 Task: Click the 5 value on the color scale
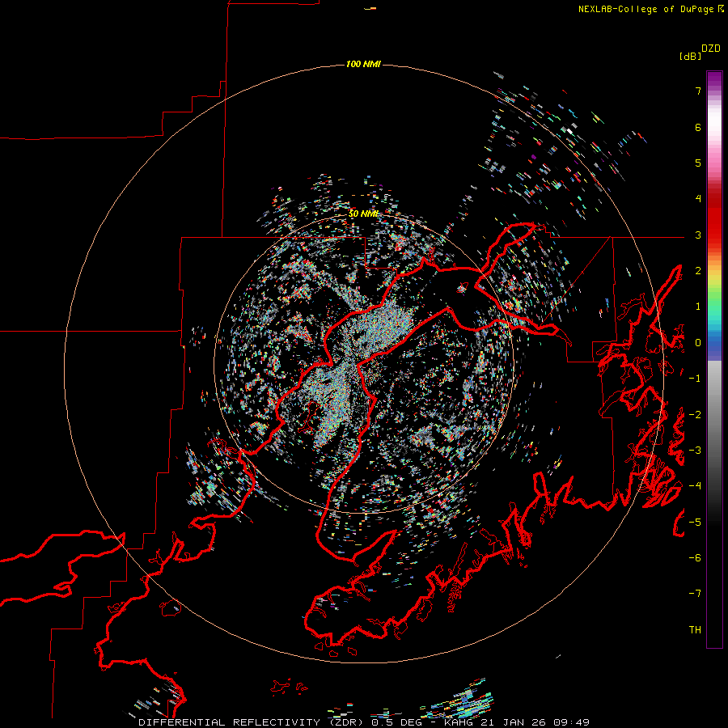(698, 163)
